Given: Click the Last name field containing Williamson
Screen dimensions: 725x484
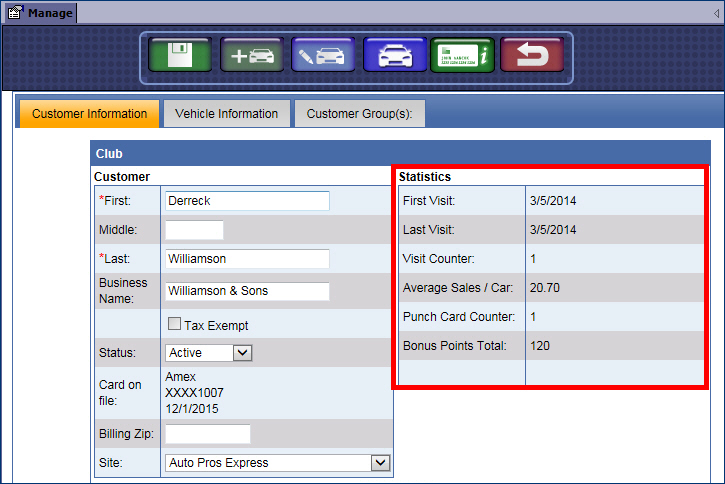Looking at the screenshot, I should pos(246,259).
